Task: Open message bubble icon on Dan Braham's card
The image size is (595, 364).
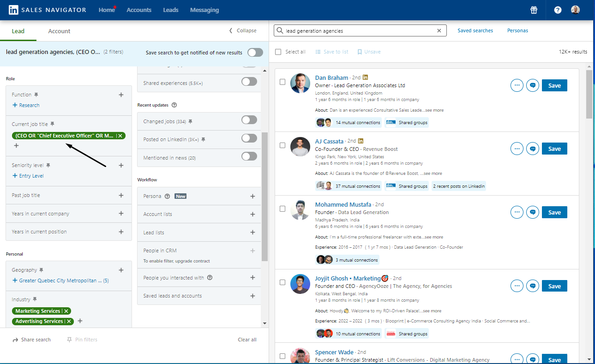Action: pyautogui.click(x=532, y=85)
